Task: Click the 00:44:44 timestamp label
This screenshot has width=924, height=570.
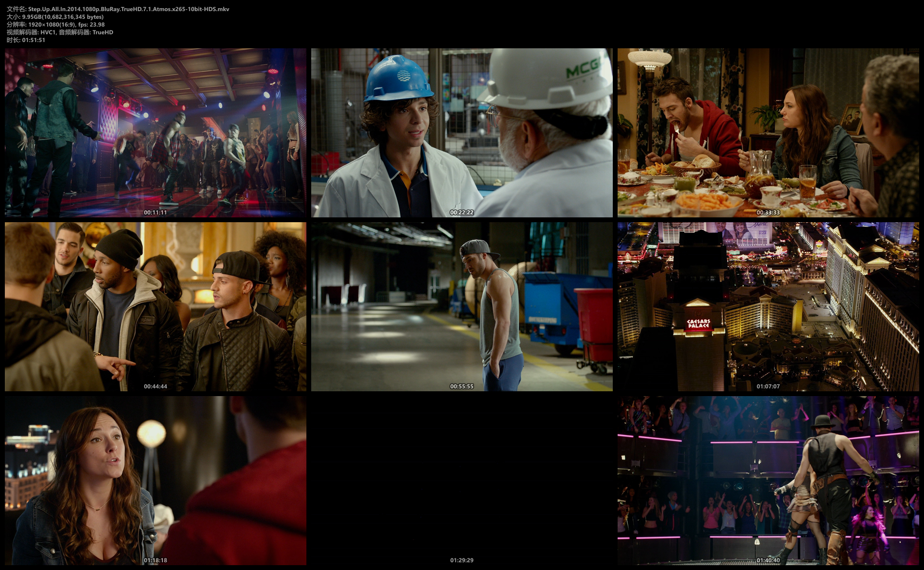Action: click(x=156, y=386)
